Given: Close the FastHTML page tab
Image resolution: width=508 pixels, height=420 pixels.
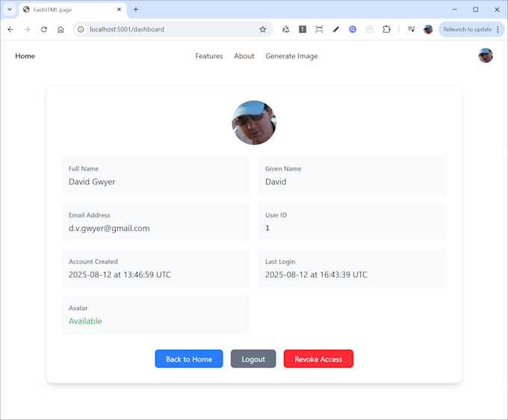Looking at the screenshot, I should pyautogui.click(x=119, y=10).
